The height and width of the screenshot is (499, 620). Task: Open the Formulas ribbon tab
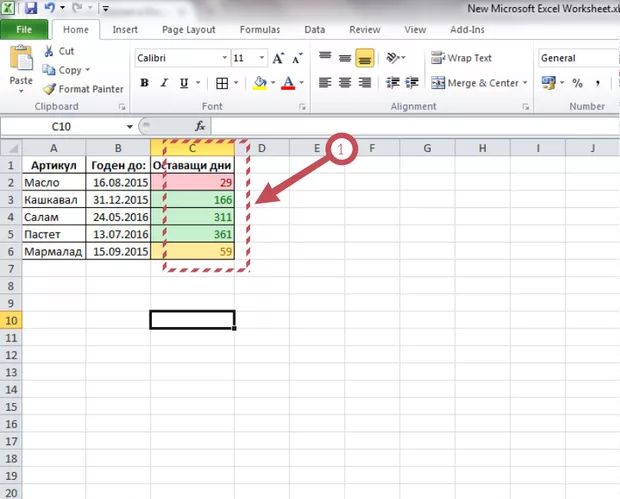259,30
